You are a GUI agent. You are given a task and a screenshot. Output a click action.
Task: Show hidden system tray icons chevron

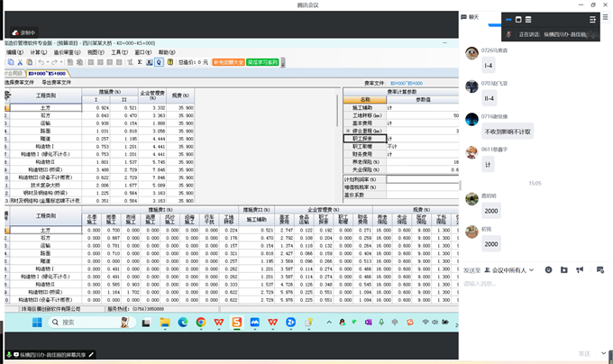(329, 323)
